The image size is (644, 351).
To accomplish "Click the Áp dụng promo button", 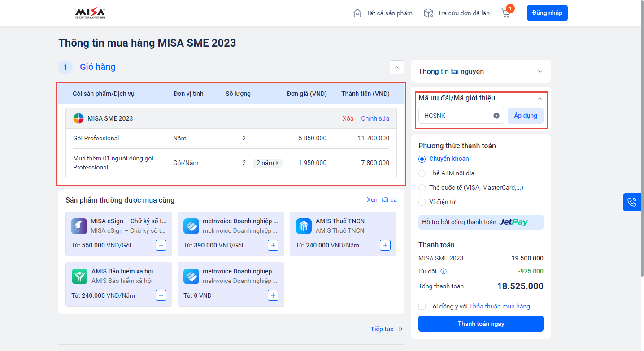I will [525, 116].
